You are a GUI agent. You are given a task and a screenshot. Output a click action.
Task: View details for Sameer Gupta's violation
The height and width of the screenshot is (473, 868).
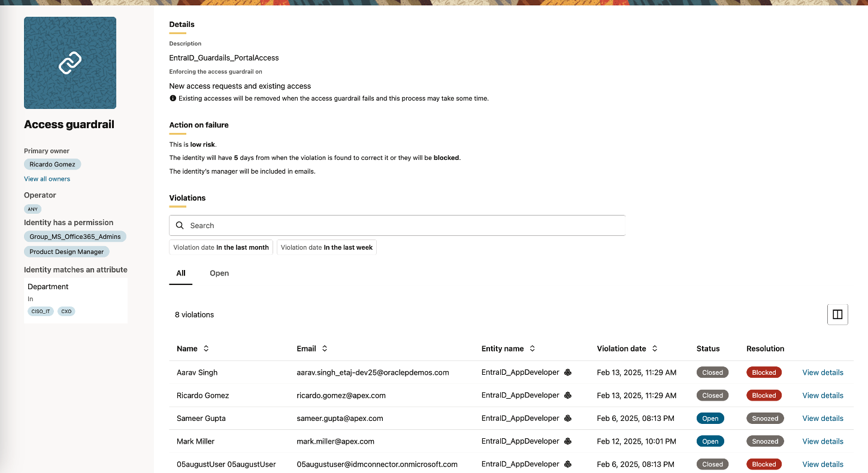822,419
